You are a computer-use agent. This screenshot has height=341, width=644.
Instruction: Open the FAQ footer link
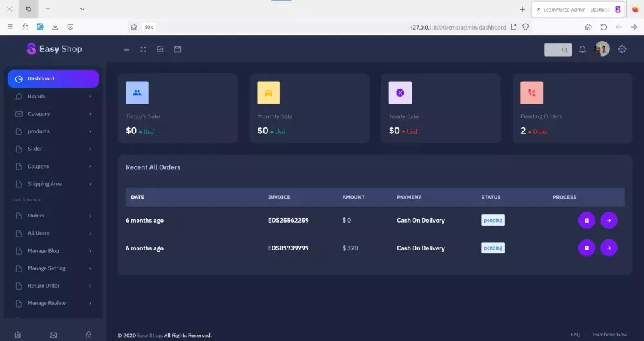[575, 335]
